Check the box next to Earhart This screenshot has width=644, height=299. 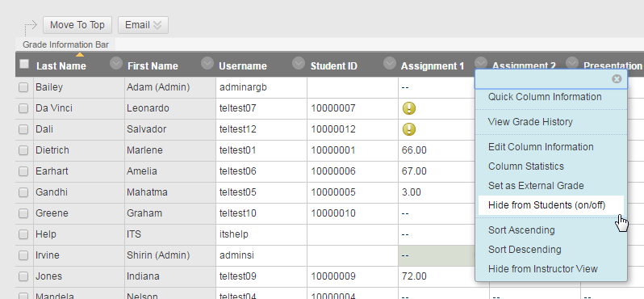pyautogui.click(x=23, y=171)
